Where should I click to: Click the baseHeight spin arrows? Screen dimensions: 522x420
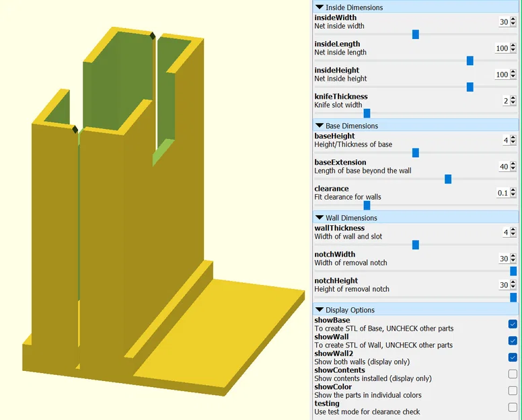513,140
